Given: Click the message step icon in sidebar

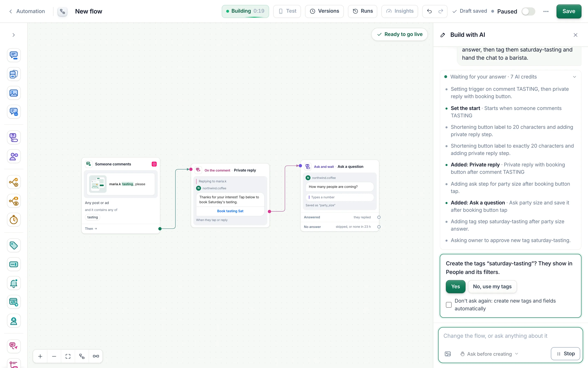Looking at the screenshot, I should [14, 55].
